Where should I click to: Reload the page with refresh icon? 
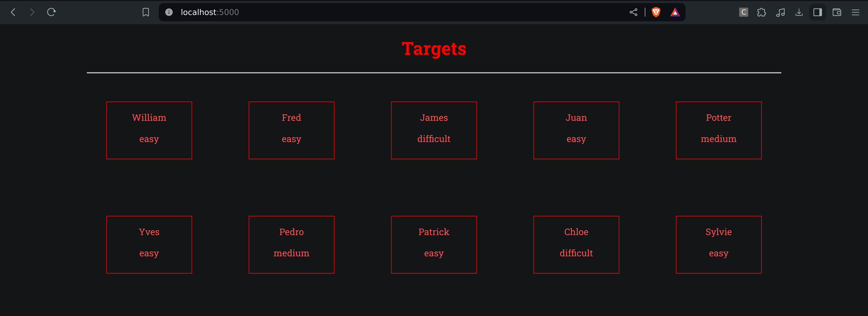click(51, 12)
